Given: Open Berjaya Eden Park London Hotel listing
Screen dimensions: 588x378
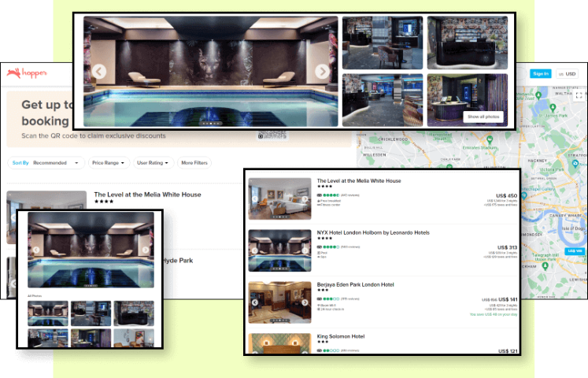Looking at the screenshot, I should click(356, 284).
